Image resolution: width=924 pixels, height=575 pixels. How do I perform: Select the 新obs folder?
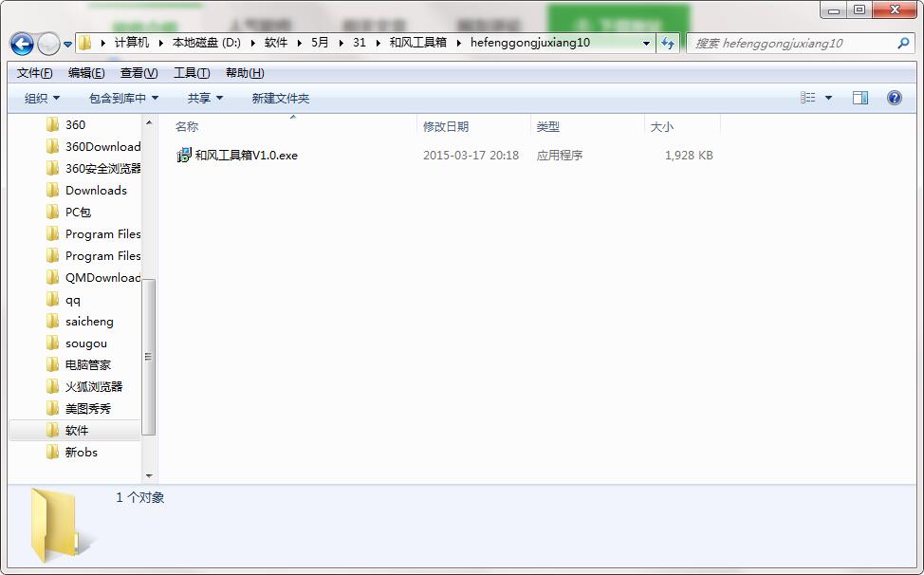(x=82, y=452)
